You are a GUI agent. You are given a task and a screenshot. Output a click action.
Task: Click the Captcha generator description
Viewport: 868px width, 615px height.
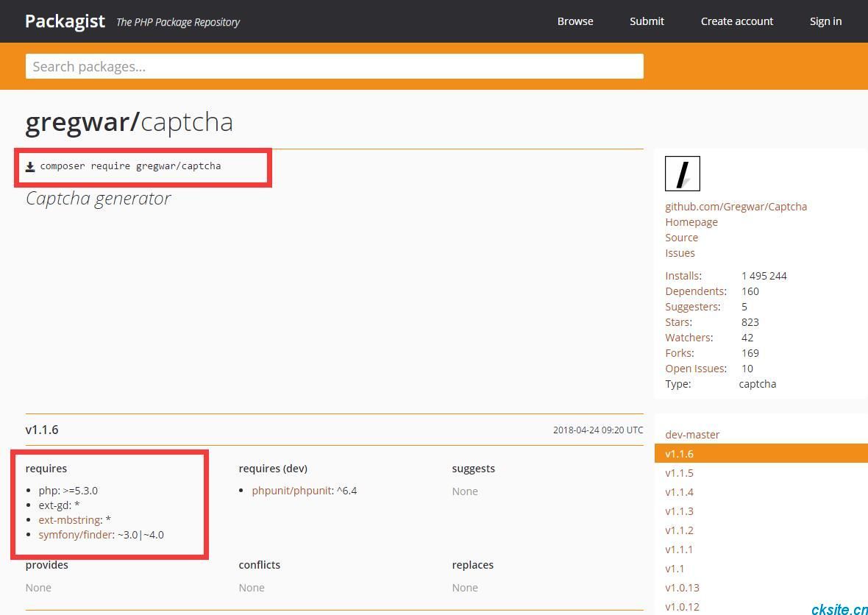click(99, 198)
